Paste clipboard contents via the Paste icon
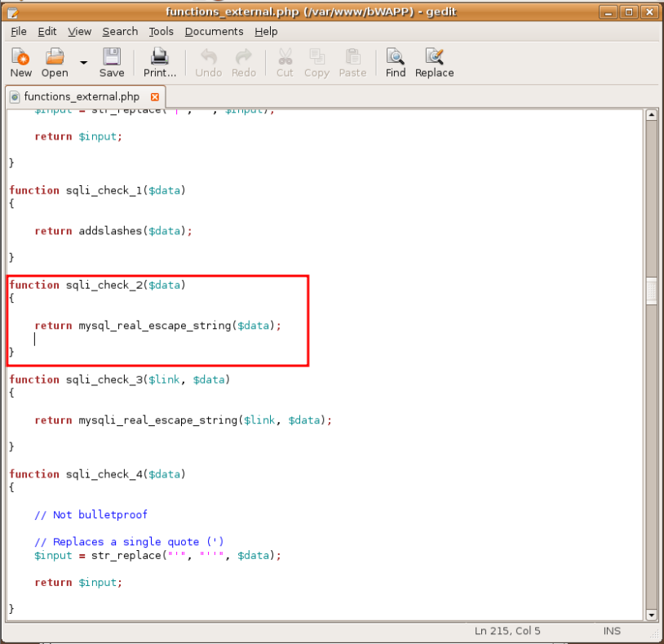Viewport: 664px width, 644px height. click(x=352, y=61)
